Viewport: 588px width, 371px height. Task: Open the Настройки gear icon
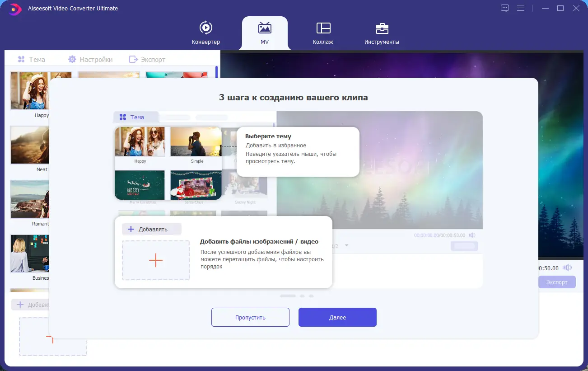[x=71, y=59]
